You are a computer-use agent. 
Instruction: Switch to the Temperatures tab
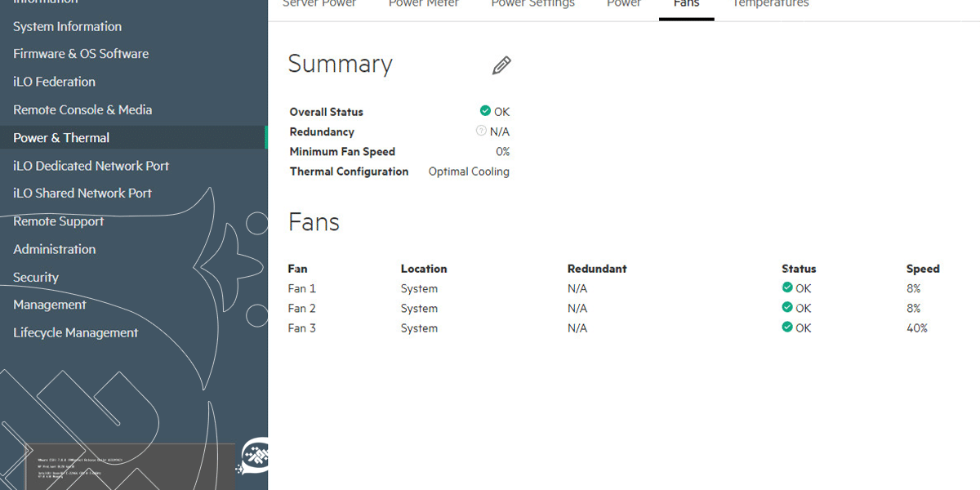(770, 4)
